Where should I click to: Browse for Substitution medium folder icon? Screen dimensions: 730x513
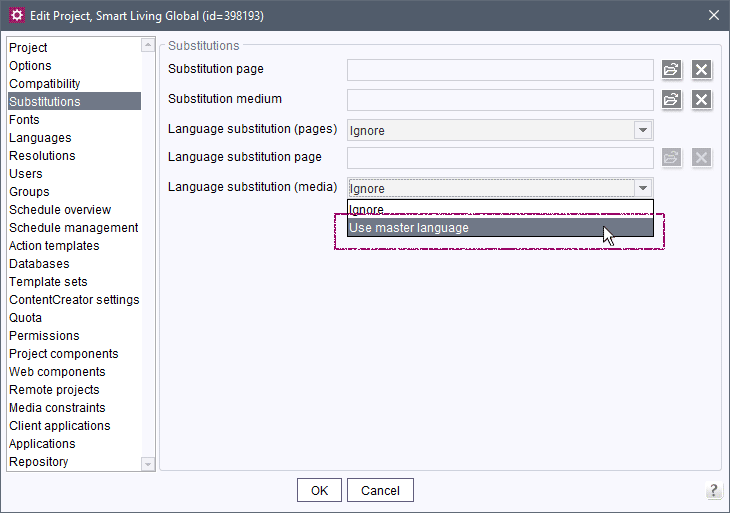[671, 100]
